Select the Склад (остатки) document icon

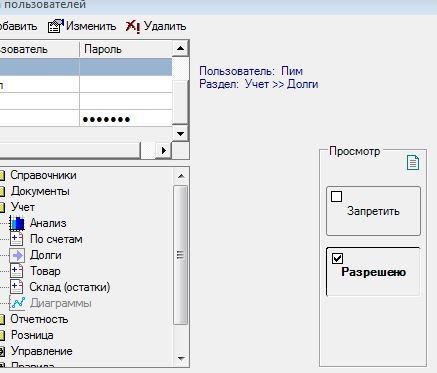click(x=17, y=287)
